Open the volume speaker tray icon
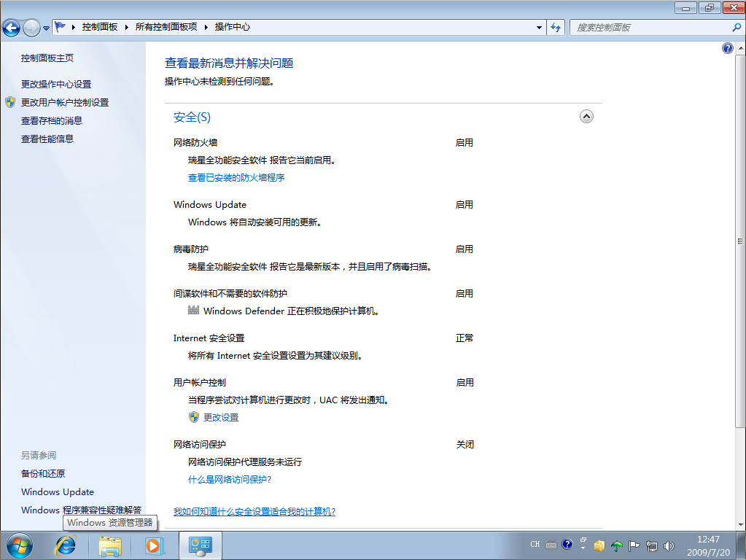This screenshot has width=746, height=560. pyautogui.click(x=669, y=545)
